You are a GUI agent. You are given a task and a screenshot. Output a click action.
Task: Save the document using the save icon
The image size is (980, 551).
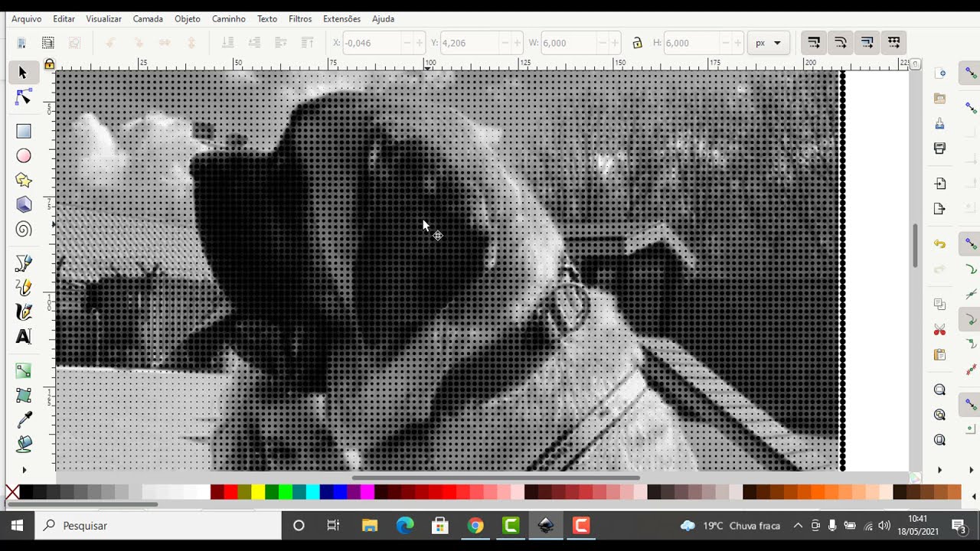[940, 123]
